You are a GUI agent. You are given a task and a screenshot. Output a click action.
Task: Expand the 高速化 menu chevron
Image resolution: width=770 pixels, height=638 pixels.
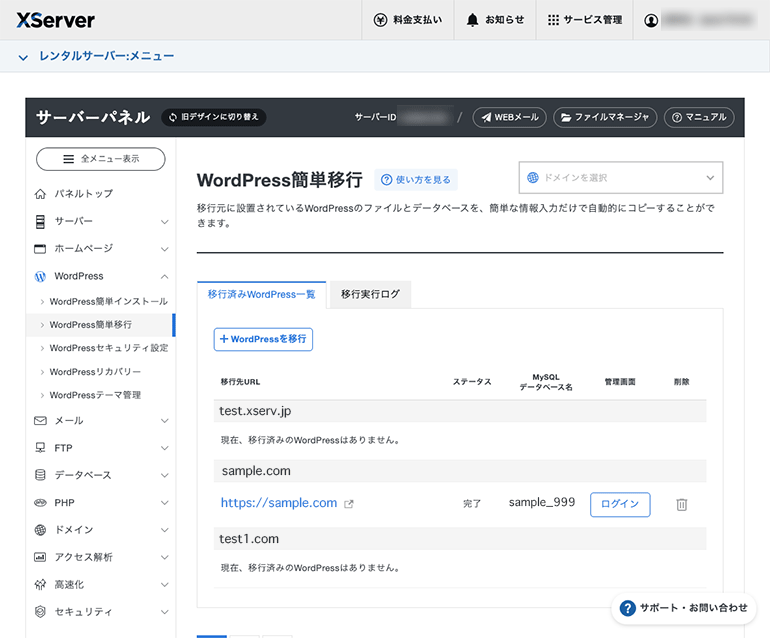(x=165, y=585)
